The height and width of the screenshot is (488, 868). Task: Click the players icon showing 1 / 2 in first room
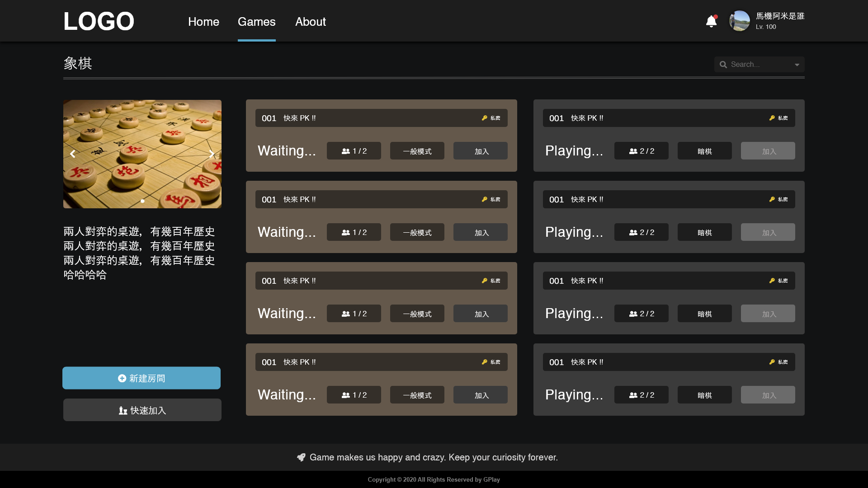346,151
